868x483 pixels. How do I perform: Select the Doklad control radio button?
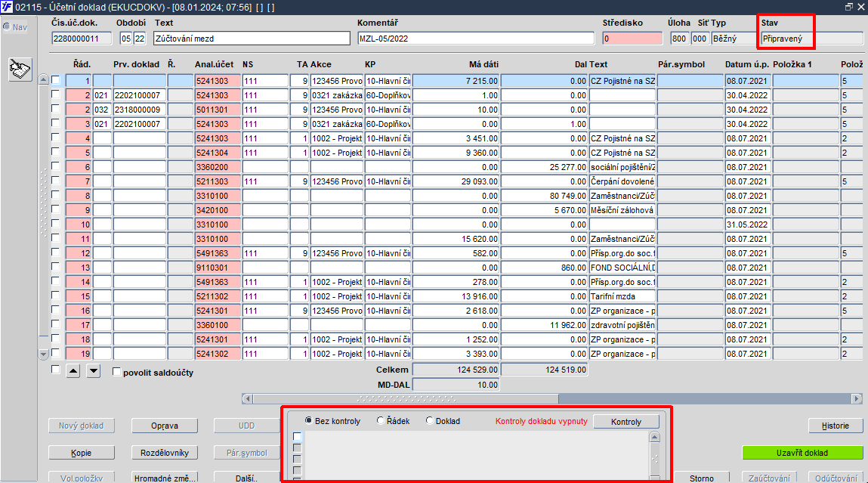click(429, 420)
